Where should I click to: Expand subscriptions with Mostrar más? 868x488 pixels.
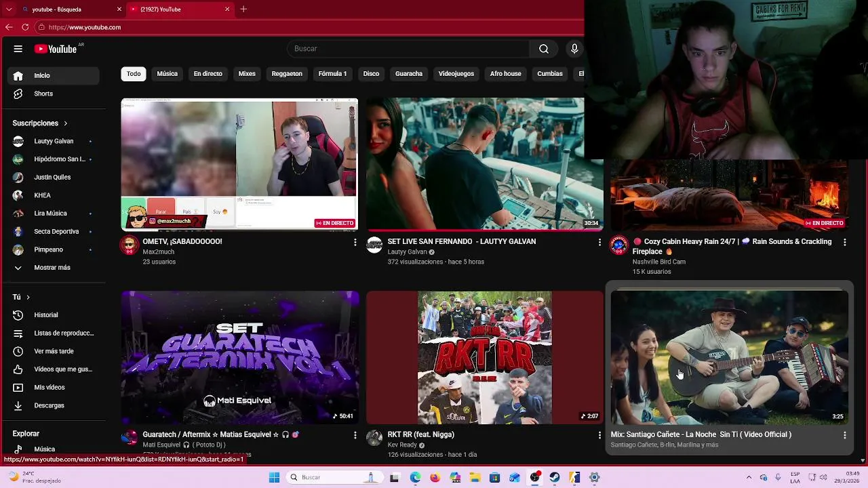click(x=54, y=268)
